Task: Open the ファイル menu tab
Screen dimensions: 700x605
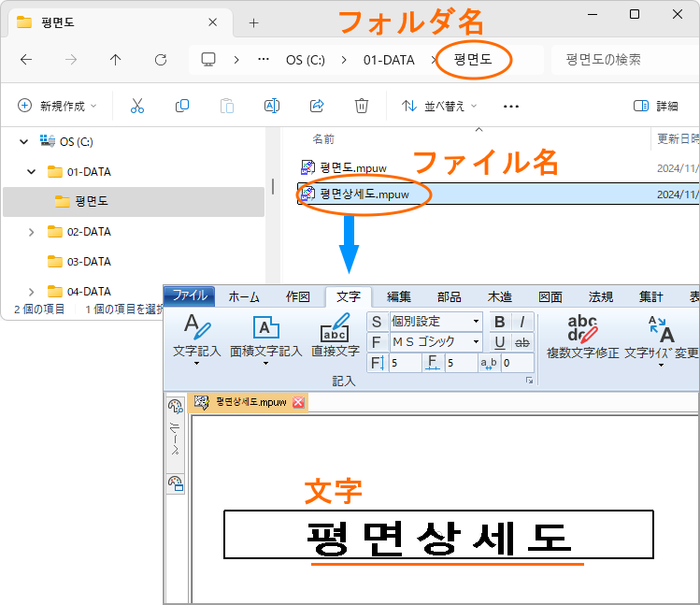Action: click(x=190, y=295)
